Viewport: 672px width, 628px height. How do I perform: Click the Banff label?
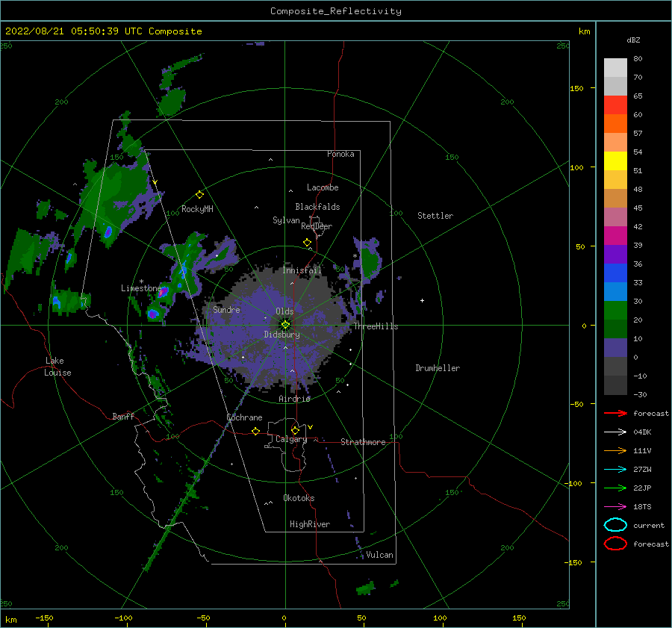123,416
